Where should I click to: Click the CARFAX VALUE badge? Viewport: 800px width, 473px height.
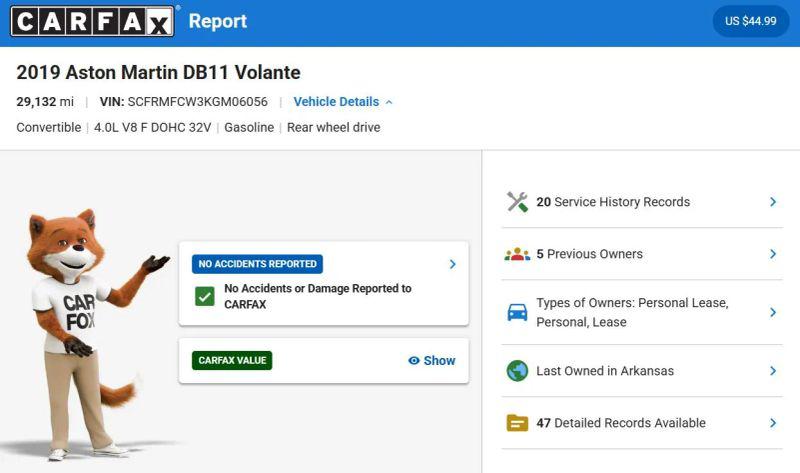232,360
